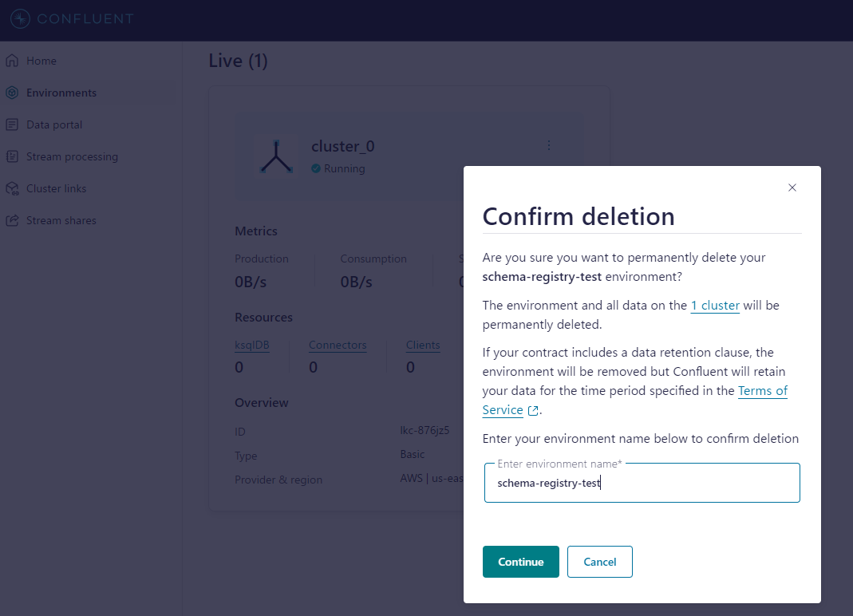The width and height of the screenshot is (853, 616).
Task: Click the cluster_0 cluster icon
Action: tap(276, 156)
